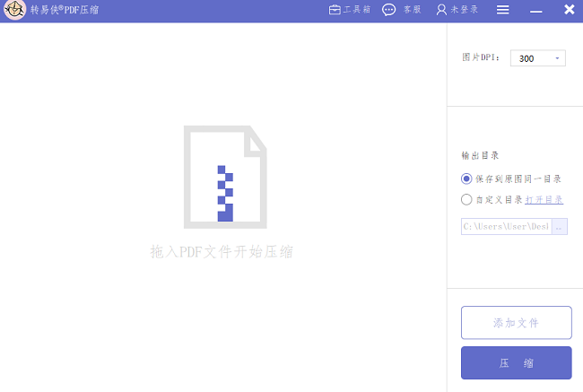Start compression with 压缩 button

[x=516, y=362]
